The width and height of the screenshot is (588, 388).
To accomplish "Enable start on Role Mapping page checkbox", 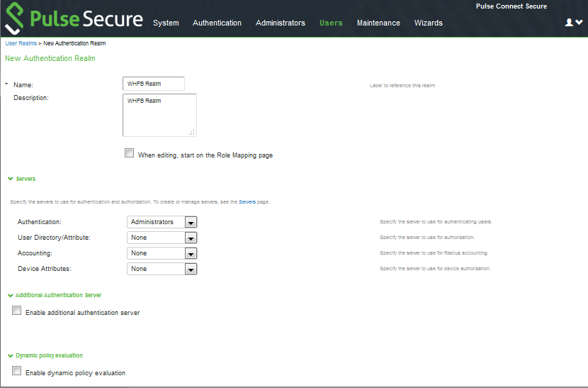I will 129,153.
